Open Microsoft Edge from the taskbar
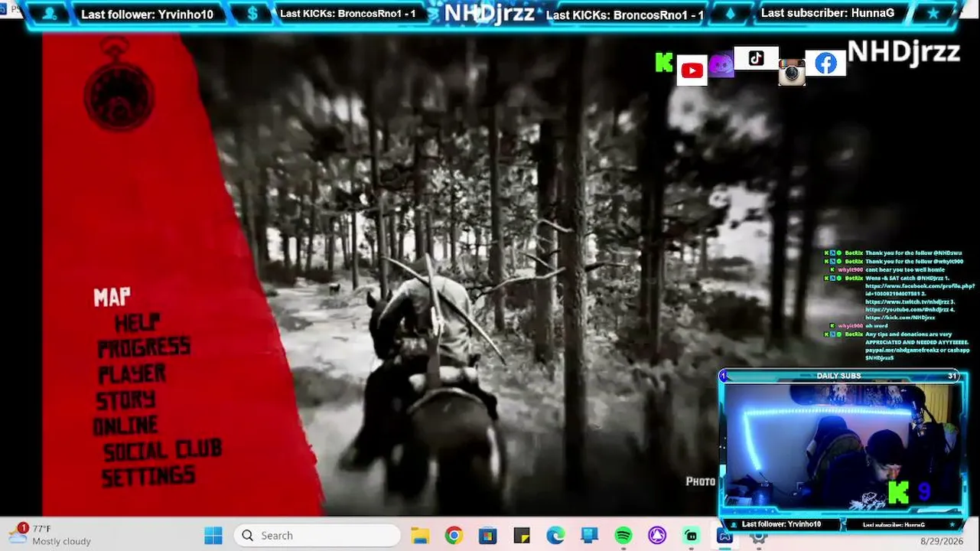 555,536
